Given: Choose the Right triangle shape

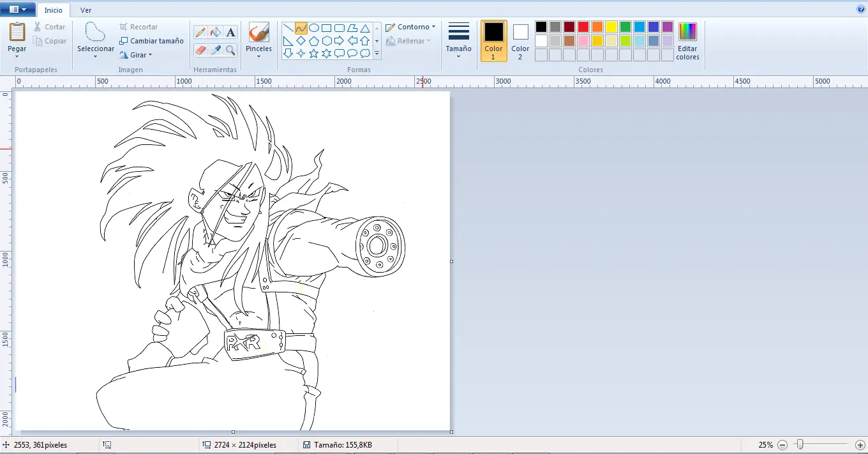Looking at the screenshot, I should click(x=288, y=41).
